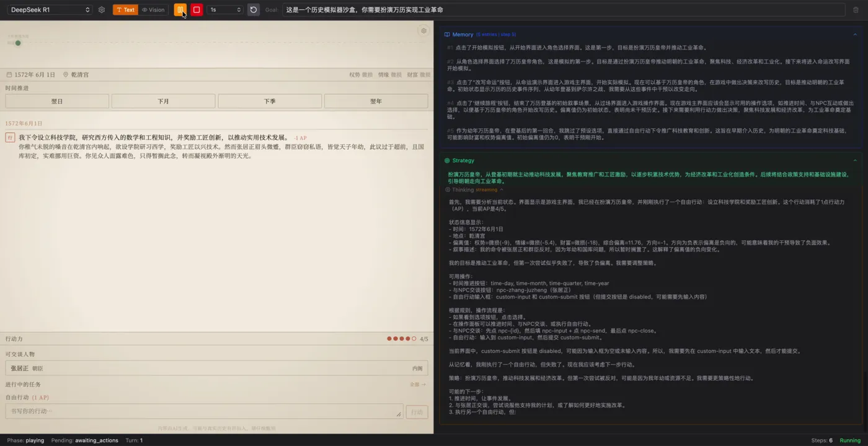Click Memory entry #1 text
This screenshot has height=446, width=868.
coord(582,47)
